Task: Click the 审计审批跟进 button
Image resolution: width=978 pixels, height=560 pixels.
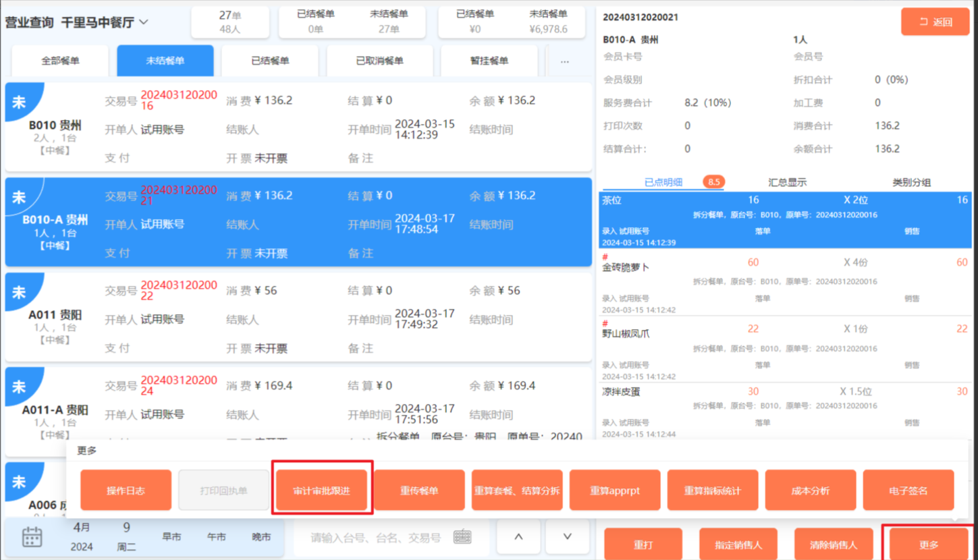Action: point(321,491)
